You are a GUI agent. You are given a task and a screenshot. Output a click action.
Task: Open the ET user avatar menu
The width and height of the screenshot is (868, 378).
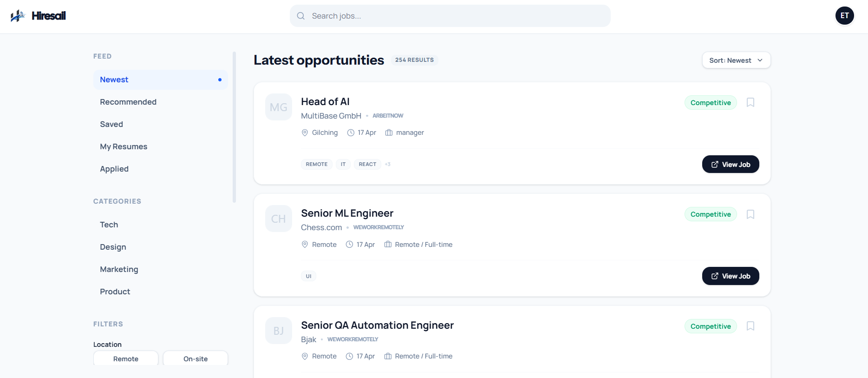(844, 16)
